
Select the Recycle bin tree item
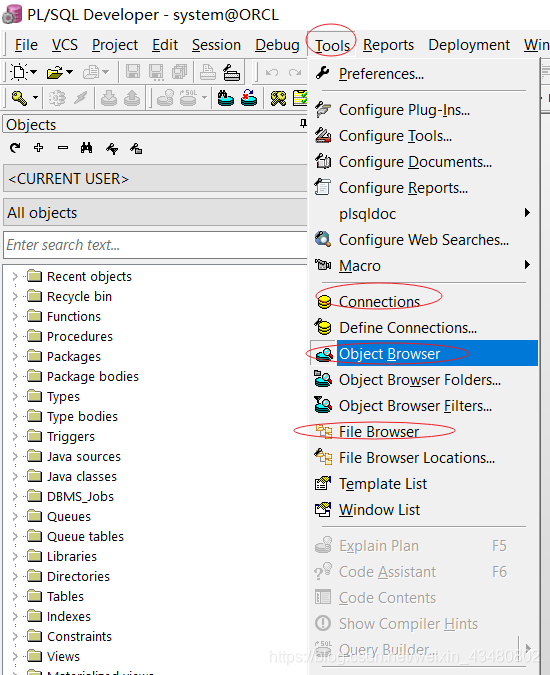(79, 296)
